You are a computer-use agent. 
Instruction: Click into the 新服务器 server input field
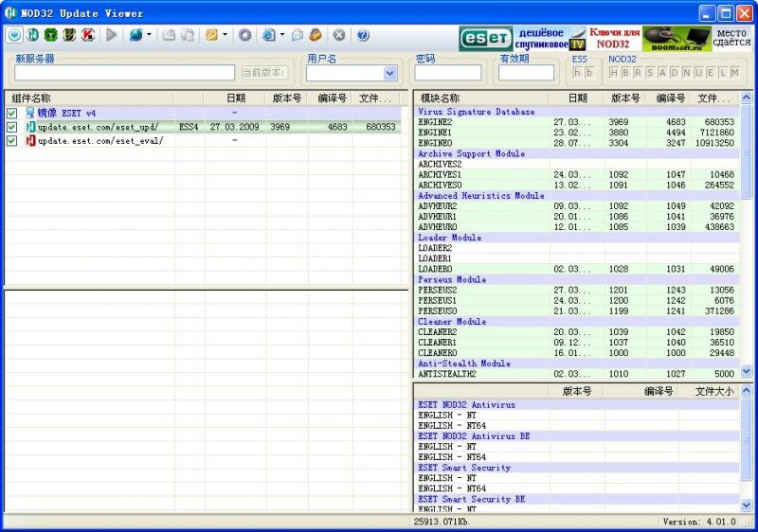tap(124, 73)
